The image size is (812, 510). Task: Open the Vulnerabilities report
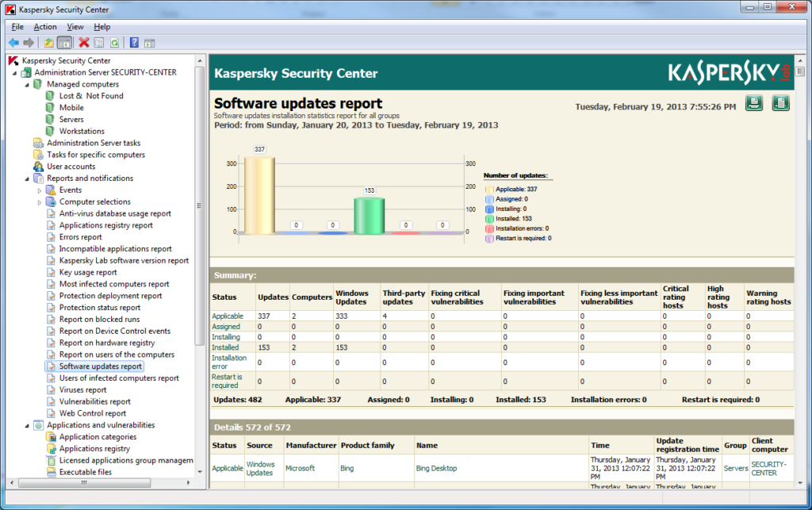(95, 402)
